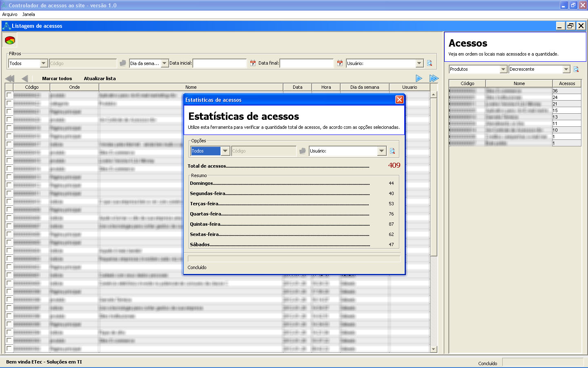Tick the second row checkbox in the list
The image size is (588, 368).
click(9, 103)
